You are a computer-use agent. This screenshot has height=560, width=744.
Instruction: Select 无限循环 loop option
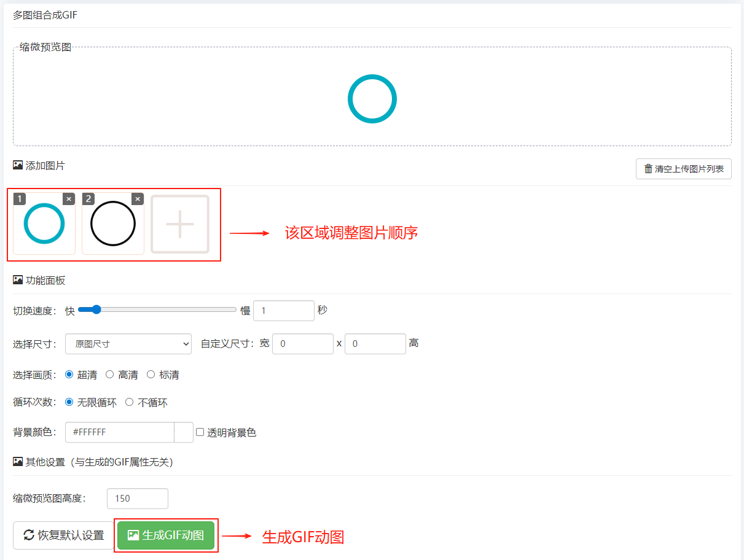[x=69, y=402]
